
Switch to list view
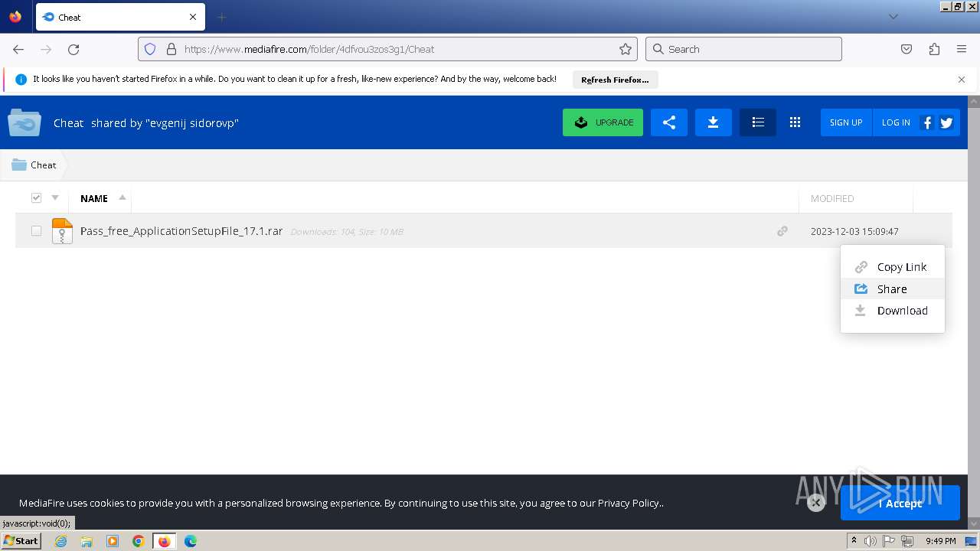pyautogui.click(x=758, y=122)
